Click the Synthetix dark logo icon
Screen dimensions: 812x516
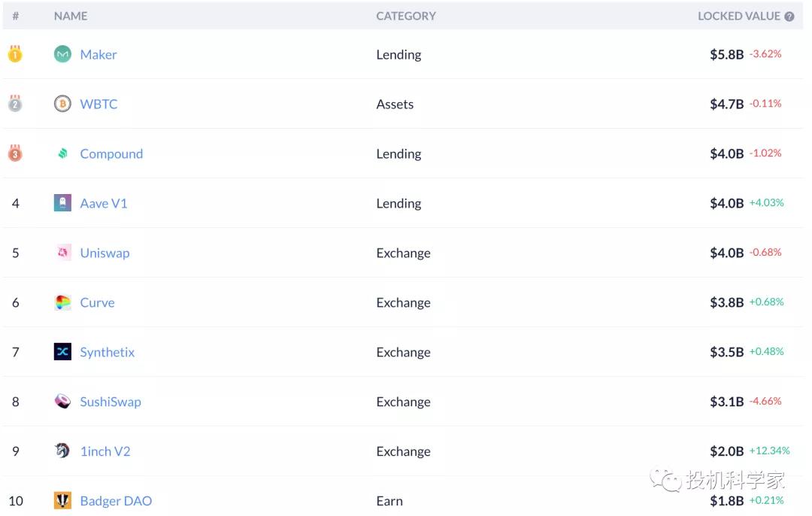(62, 352)
